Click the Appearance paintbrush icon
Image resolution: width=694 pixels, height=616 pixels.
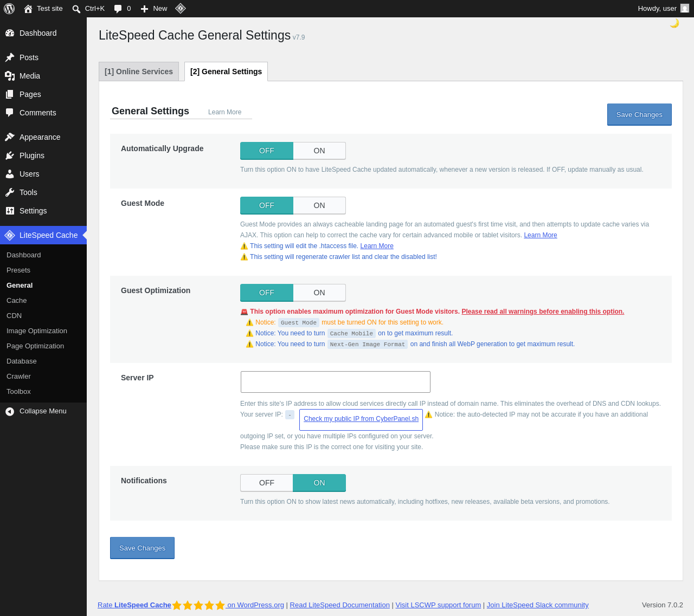coord(10,137)
